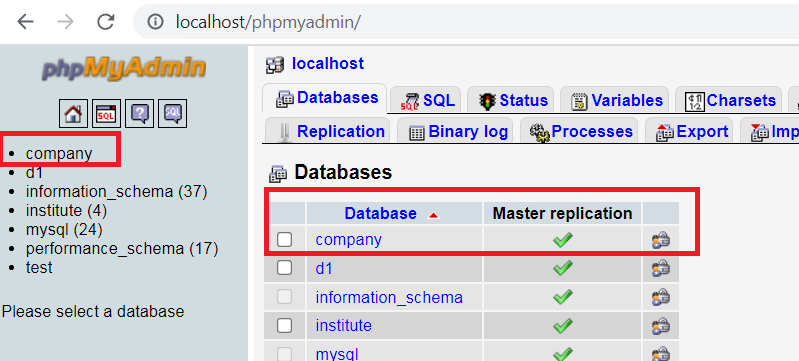
Task: Select mysql (24) in sidebar
Action: (x=64, y=230)
